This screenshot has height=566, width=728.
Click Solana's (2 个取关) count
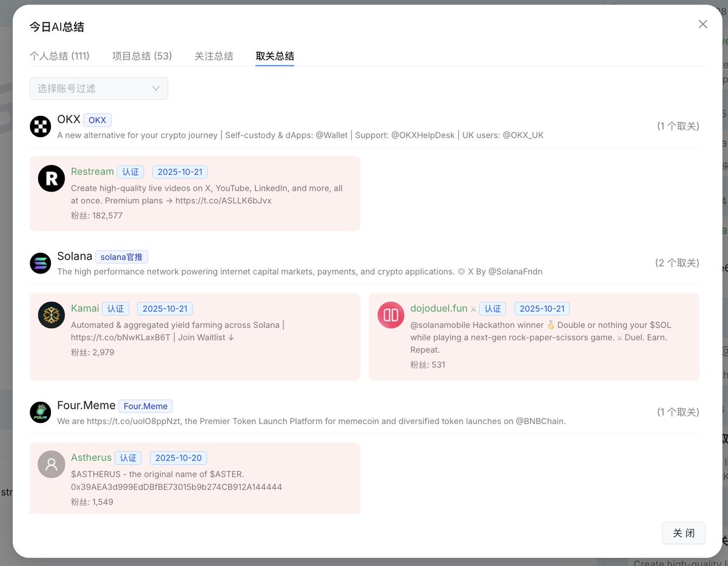[677, 263]
